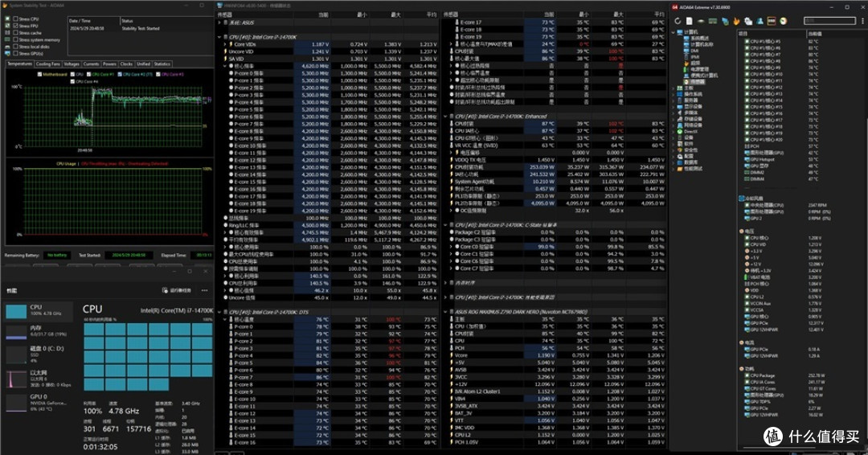Switch to the Statistics tab

tap(162, 64)
